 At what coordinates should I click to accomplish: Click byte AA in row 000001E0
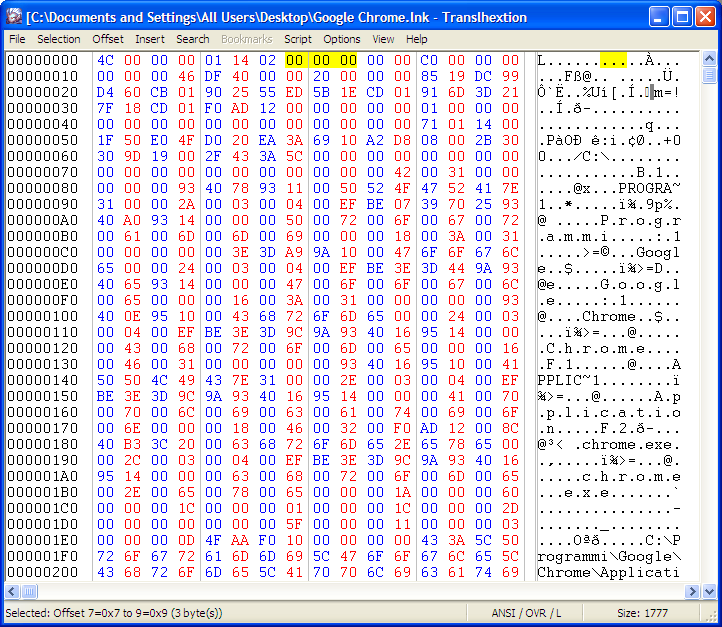(240, 540)
